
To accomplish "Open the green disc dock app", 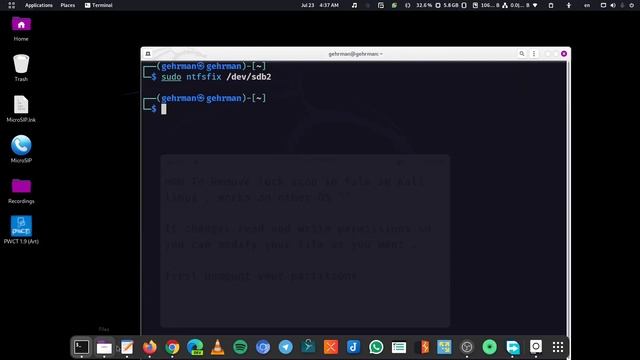I will 489,347.
